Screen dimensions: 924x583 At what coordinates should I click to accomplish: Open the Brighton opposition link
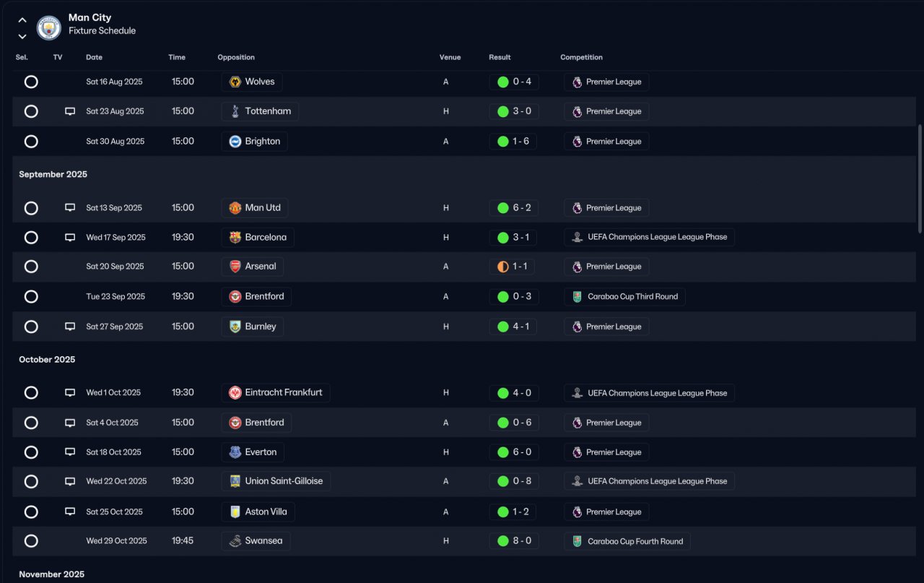[262, 142]
